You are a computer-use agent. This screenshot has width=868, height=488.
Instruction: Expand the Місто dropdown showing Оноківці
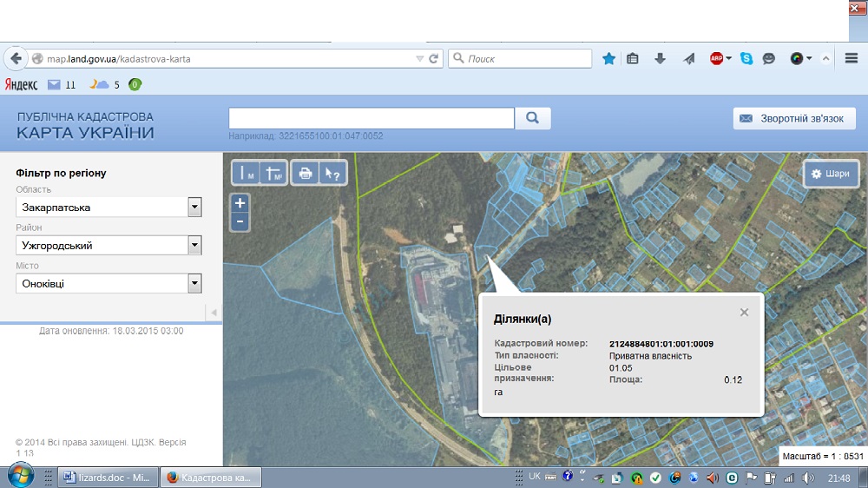click(195, 284)
